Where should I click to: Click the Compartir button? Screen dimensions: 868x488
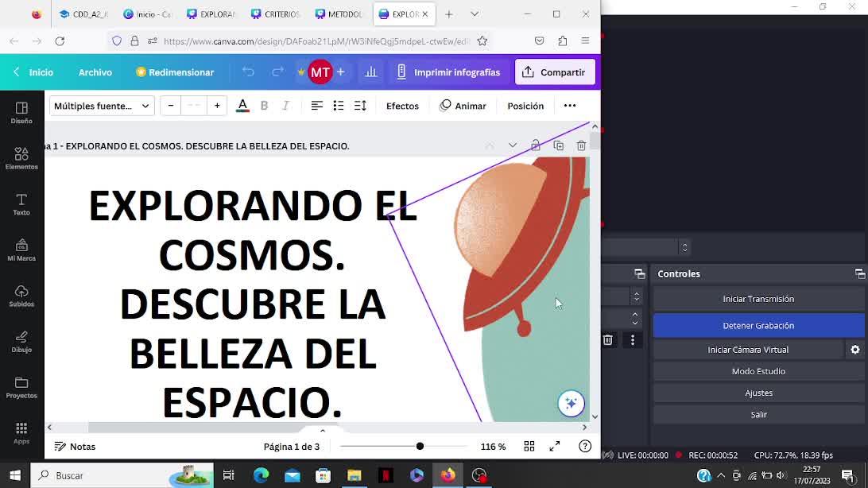555,72
